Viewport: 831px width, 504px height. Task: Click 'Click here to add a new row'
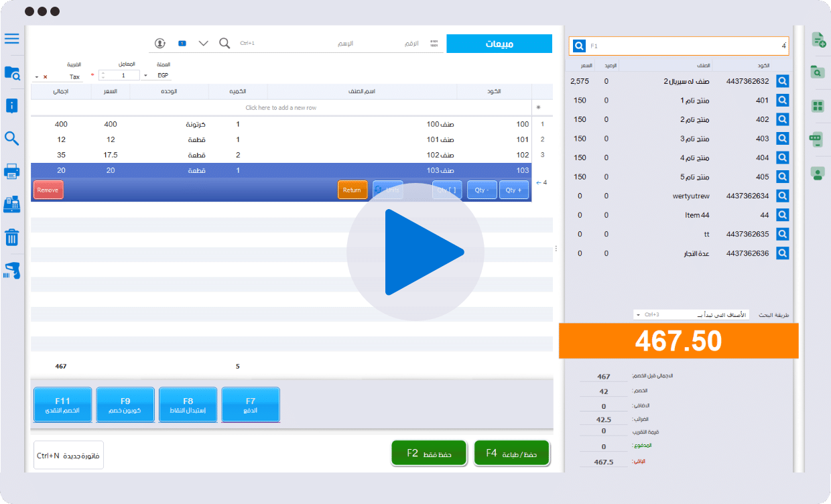tap(281, 108)
